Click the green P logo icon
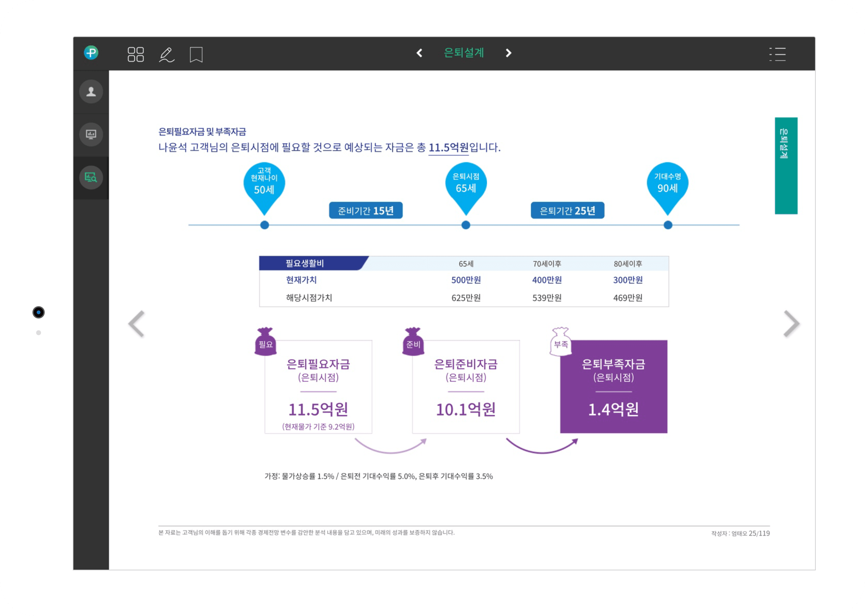This screenshot has width=865, height=616. pos(91,53)
